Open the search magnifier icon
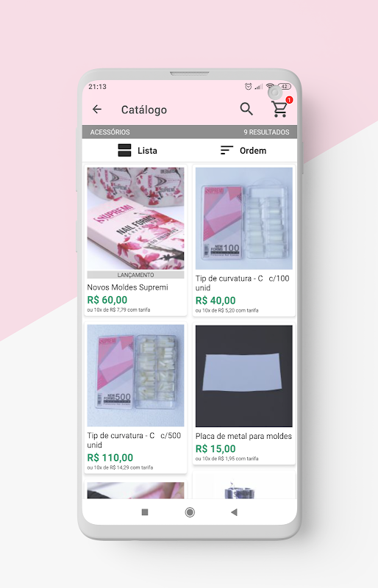The image size is (378, 588). tap(246, 109)
